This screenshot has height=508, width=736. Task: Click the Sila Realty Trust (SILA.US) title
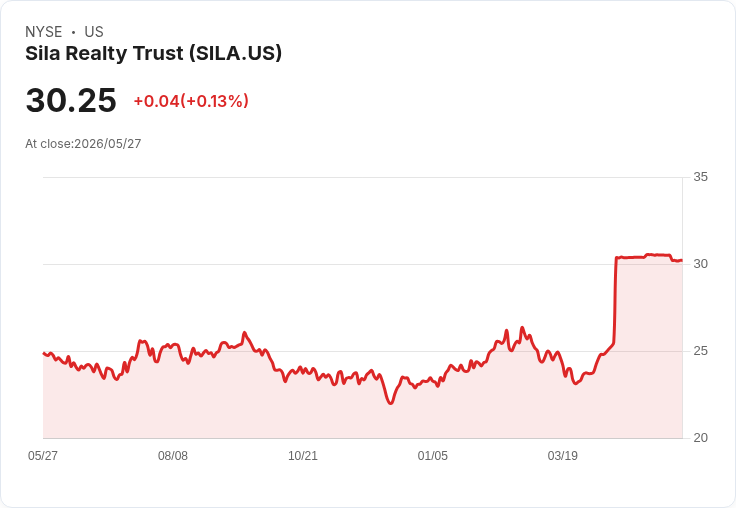[153, 54]
